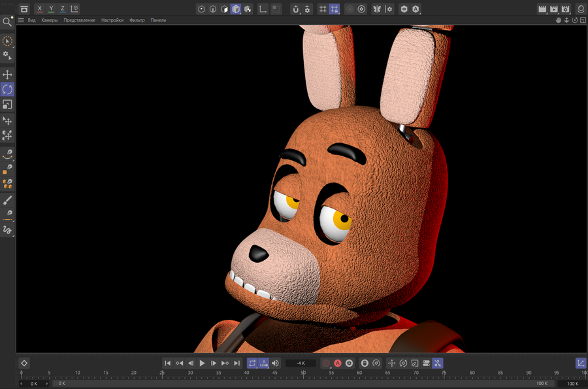Image resolution: width=588 pixels, height=389 pixels.
Task: Toggle Z axis lock
Action: pyautogui.click(x=63, y=8)
